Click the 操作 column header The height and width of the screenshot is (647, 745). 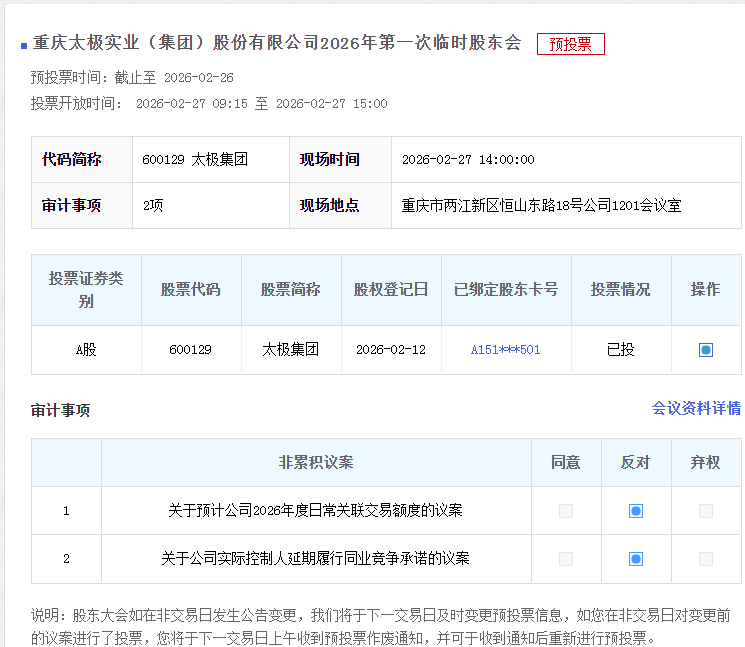tap(706, 290)
